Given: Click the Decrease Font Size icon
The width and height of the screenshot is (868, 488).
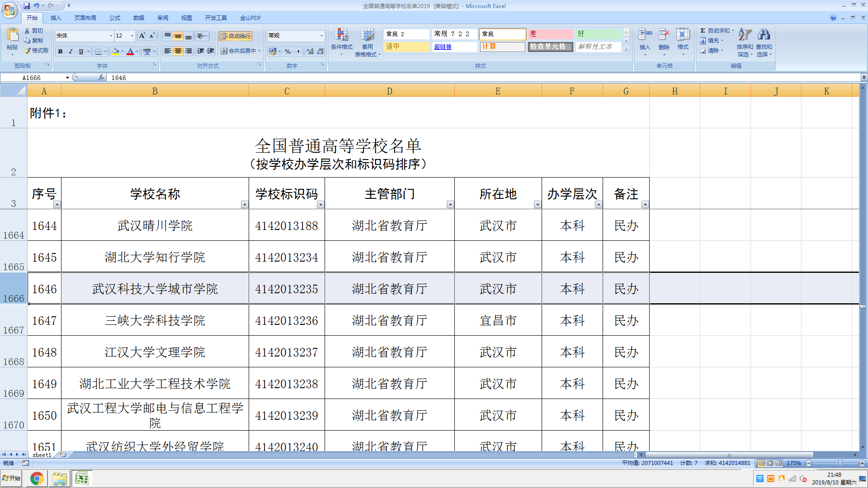Looking at the screenshot, I should coord(152,36).
